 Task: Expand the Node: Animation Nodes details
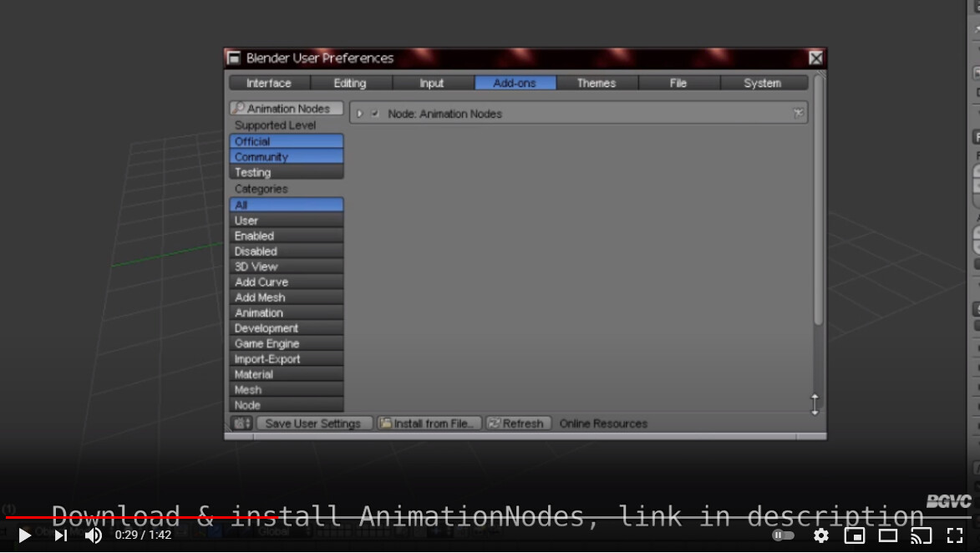[360, 114]
